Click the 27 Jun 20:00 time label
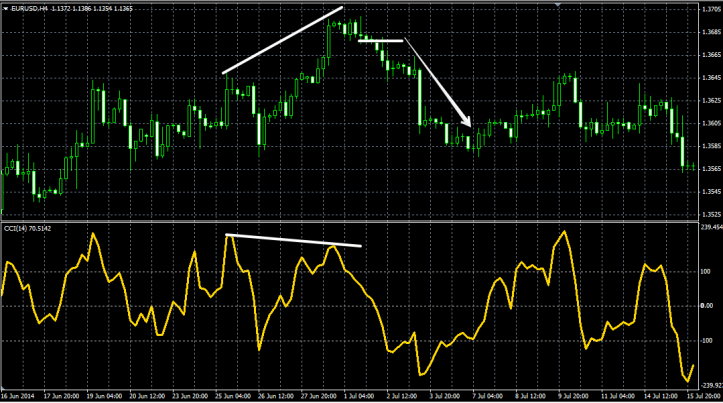The height and width of the screenshot is (403, 723). (319, 396)
